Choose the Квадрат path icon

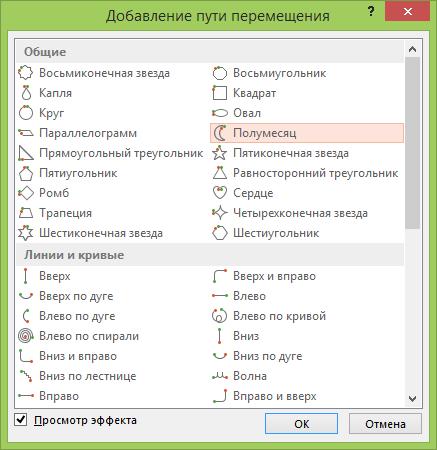tap(220, 93)
